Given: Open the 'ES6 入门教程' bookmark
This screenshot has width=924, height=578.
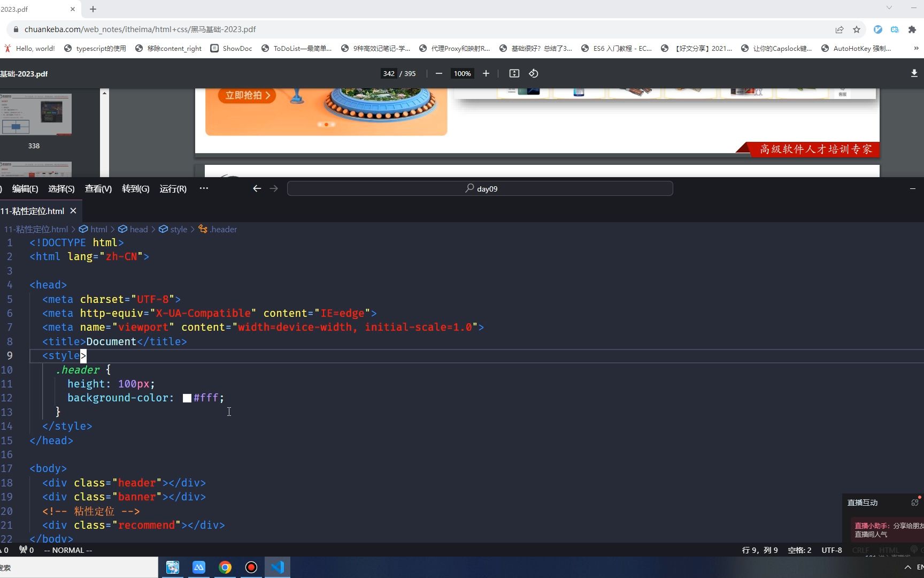Looking at the screenshot, I should coord(617,48).
